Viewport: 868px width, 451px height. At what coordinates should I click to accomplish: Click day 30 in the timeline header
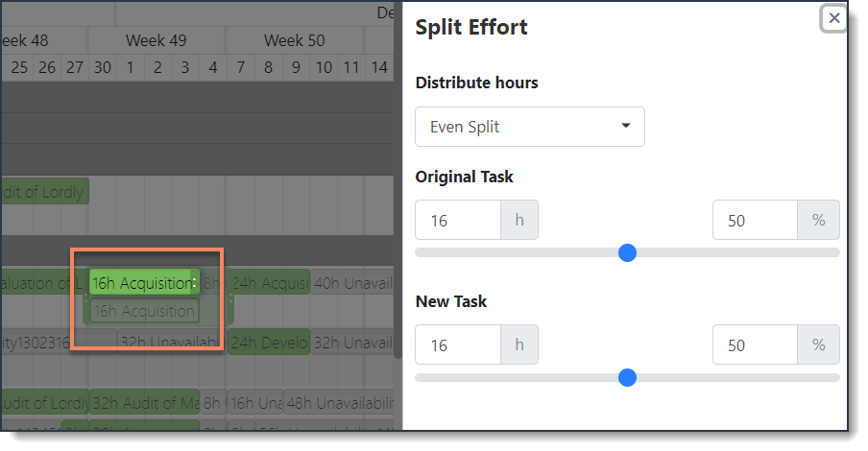pyautogui.click(x=103, y=67)
